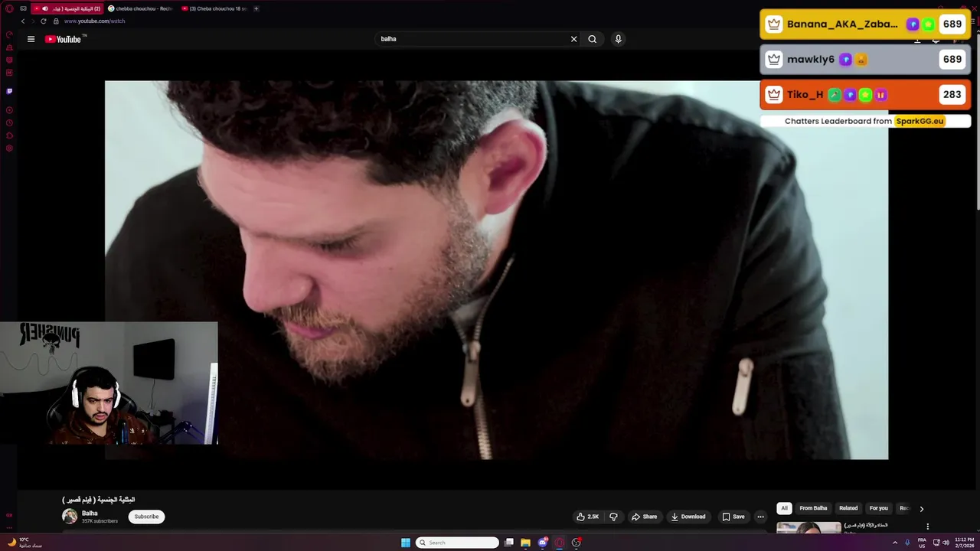
Task: Click the main video player
Action: pyautogui.click(x=496, y=269)
